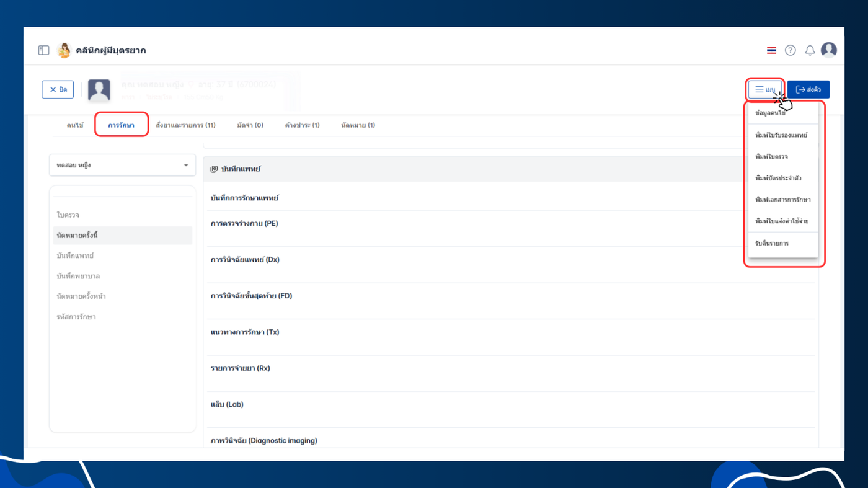Open บันทึกแพทย์ in the side list

[x=123, y=255]
